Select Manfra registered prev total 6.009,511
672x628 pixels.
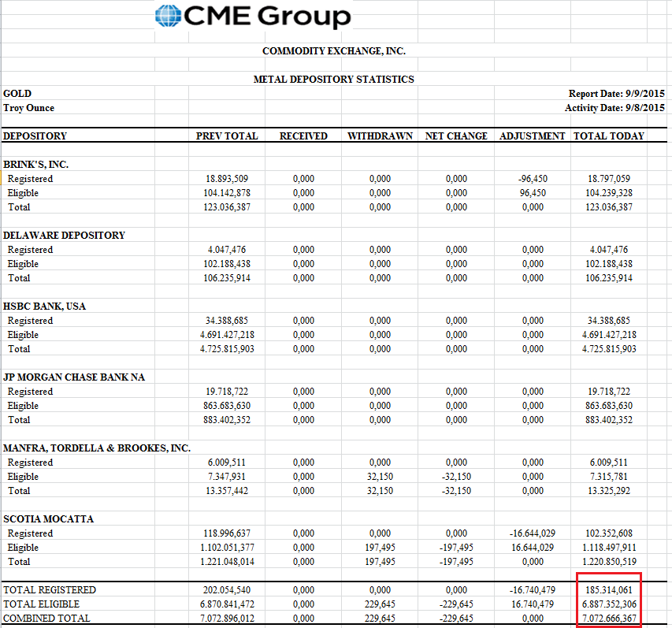227,463
